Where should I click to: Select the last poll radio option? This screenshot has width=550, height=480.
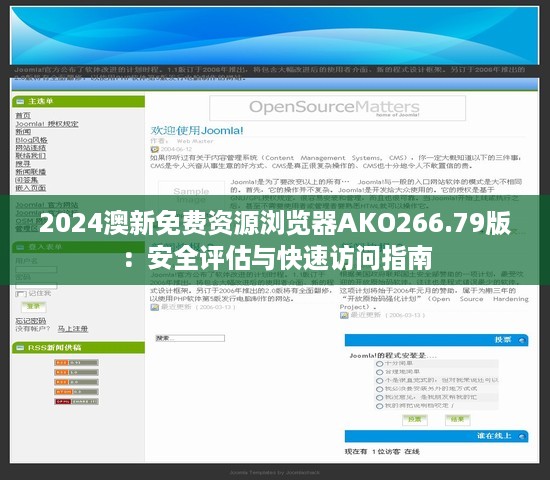[379, 406]
